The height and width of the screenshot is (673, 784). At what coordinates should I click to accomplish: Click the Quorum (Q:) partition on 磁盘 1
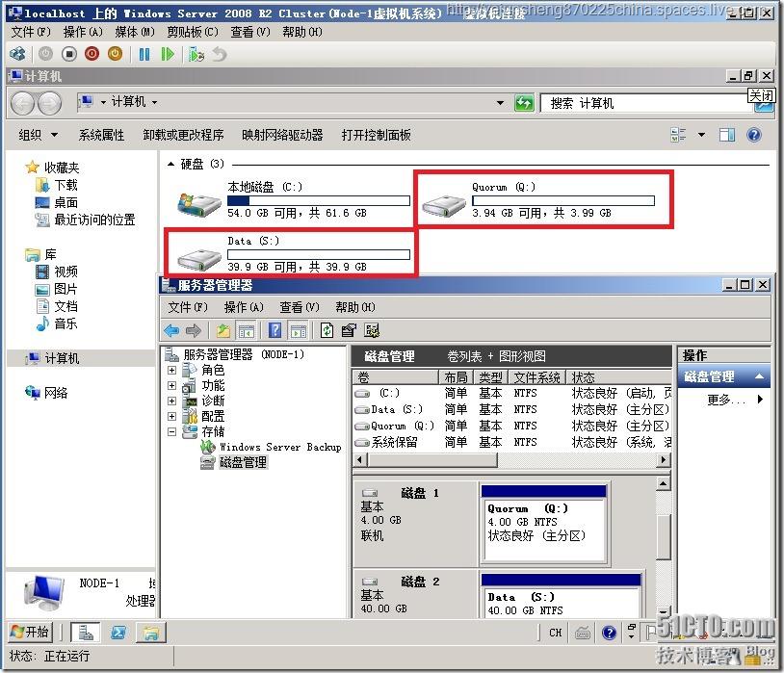(543, 524)
